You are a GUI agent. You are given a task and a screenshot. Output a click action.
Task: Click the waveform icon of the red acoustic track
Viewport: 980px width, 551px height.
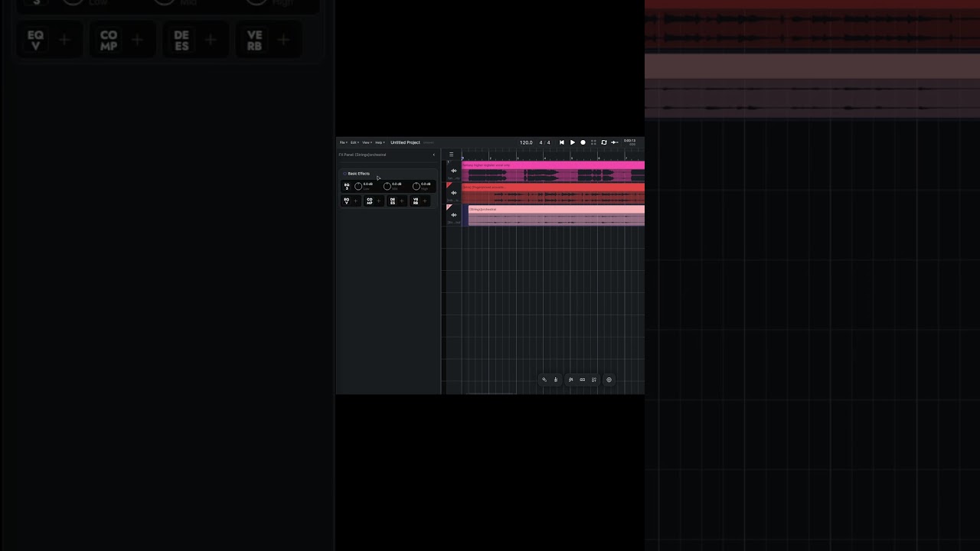click(453, 193)
